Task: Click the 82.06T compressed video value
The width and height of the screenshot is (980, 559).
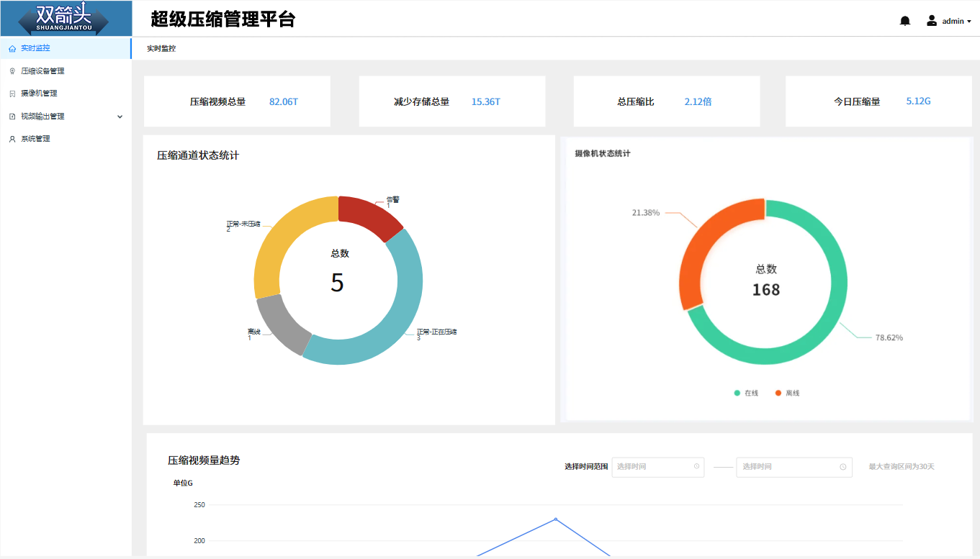Action: pyautogui.click(x=284, y=101)
